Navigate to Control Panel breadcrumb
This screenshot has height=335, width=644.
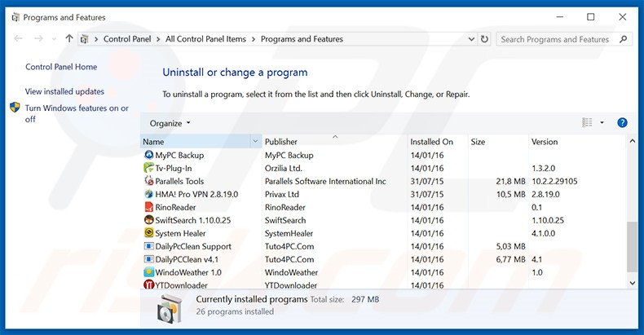127,39
